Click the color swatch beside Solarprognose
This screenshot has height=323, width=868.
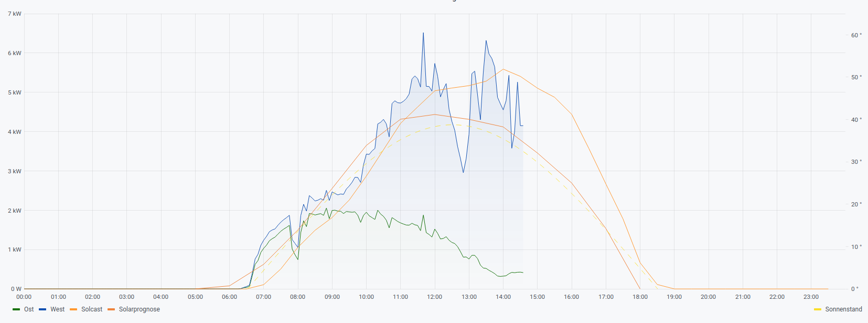111,309
